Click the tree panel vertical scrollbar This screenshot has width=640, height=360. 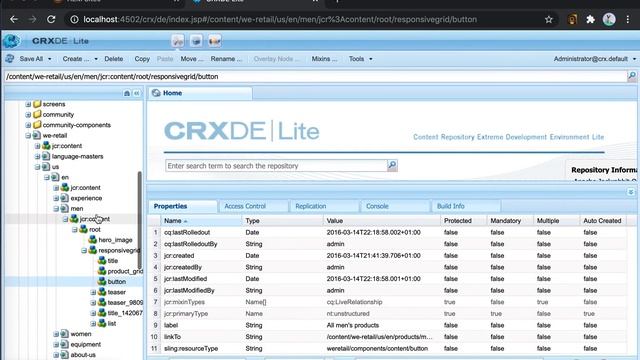point(140,220)
